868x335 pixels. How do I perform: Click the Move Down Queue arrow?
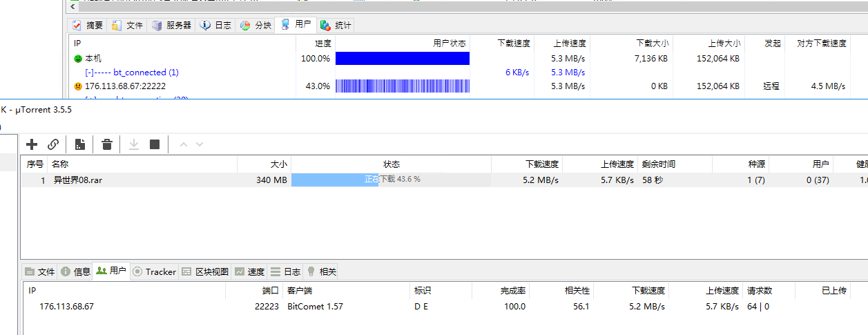tap(200, 144)
